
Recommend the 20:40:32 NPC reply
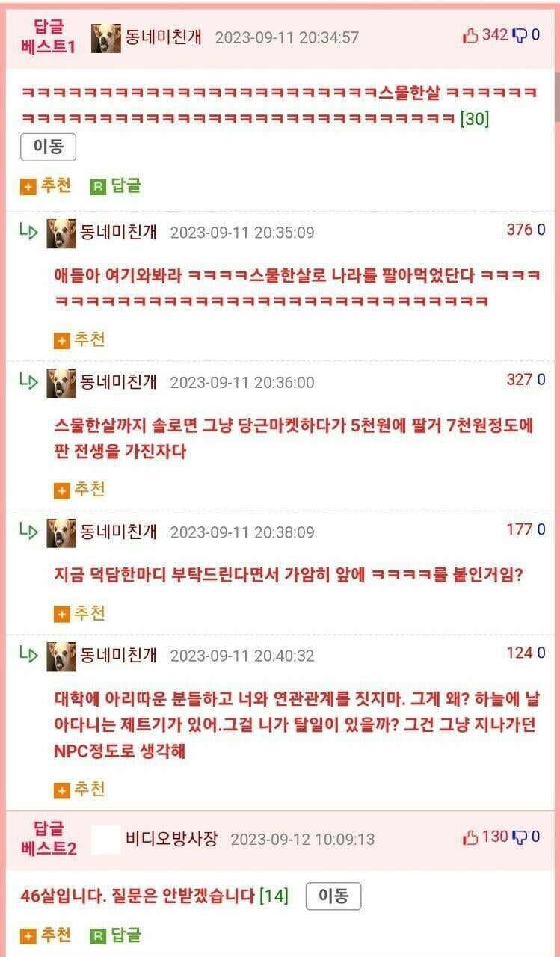pyautogui.click(x=80, y=790)
